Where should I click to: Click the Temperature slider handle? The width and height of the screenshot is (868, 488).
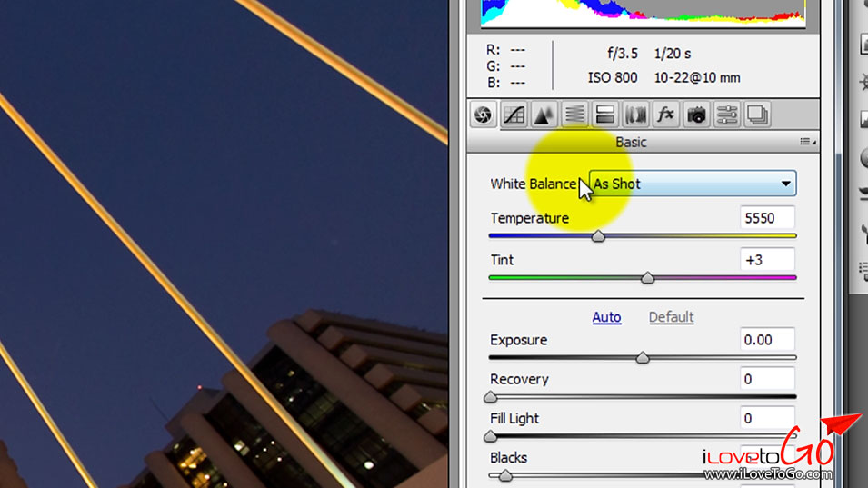coord(598,236)
